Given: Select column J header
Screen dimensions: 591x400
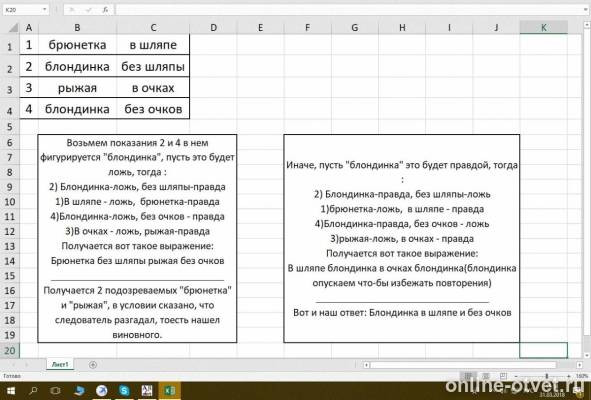Looking at the screenshot, I should [x=496, y=28].
